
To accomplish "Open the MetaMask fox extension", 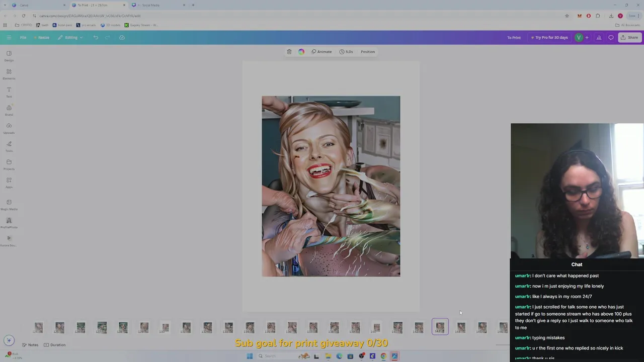I will tap(580, 16).
